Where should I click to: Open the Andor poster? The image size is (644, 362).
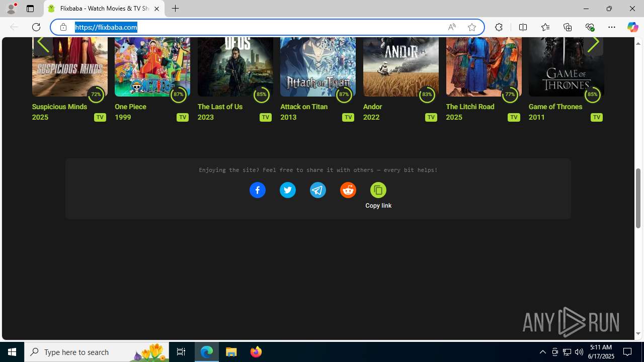point(400,66)
